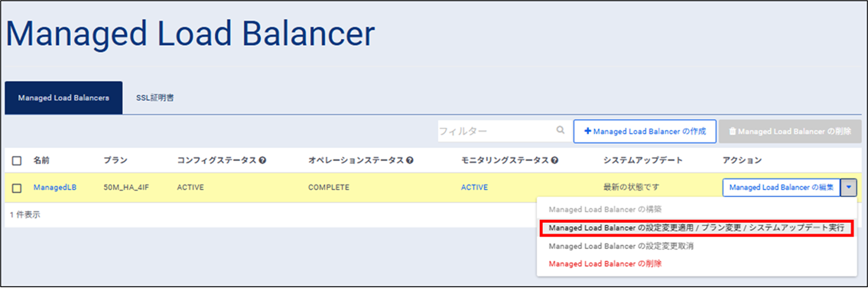
Task: Open the ACTIVE monitoring status link
Action: pos(474,188)
